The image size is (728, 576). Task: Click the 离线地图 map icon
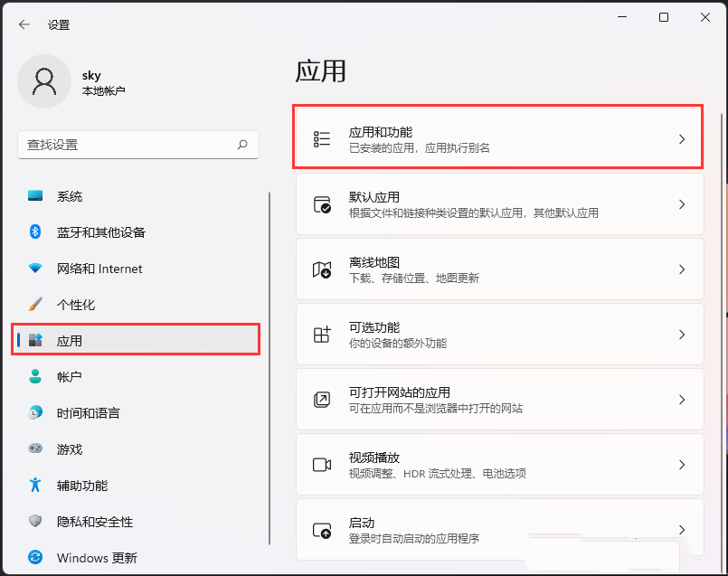321,267
